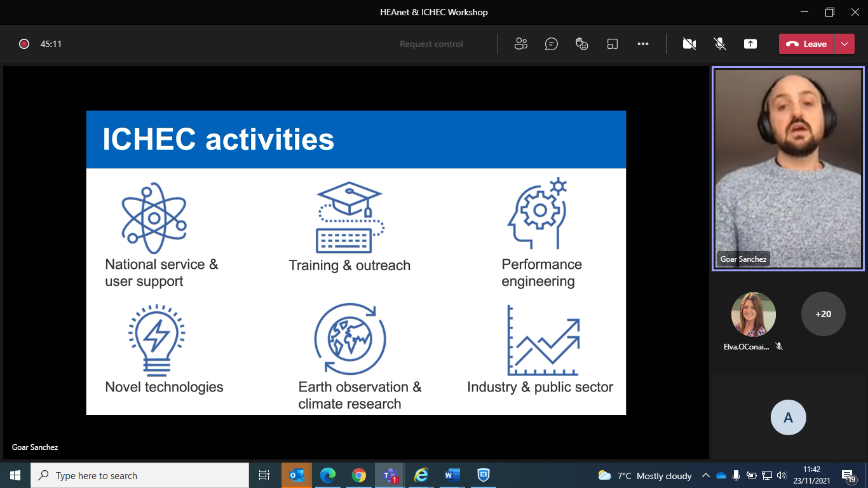Turn the camera on

(x=689, y=44)
